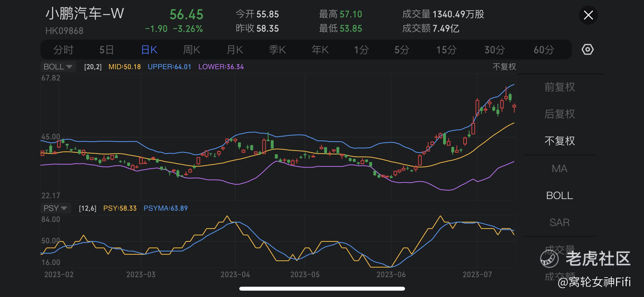Click volume 成交量 1340.49万股
The height and width of the screenshot is (297, 644).
443,14
